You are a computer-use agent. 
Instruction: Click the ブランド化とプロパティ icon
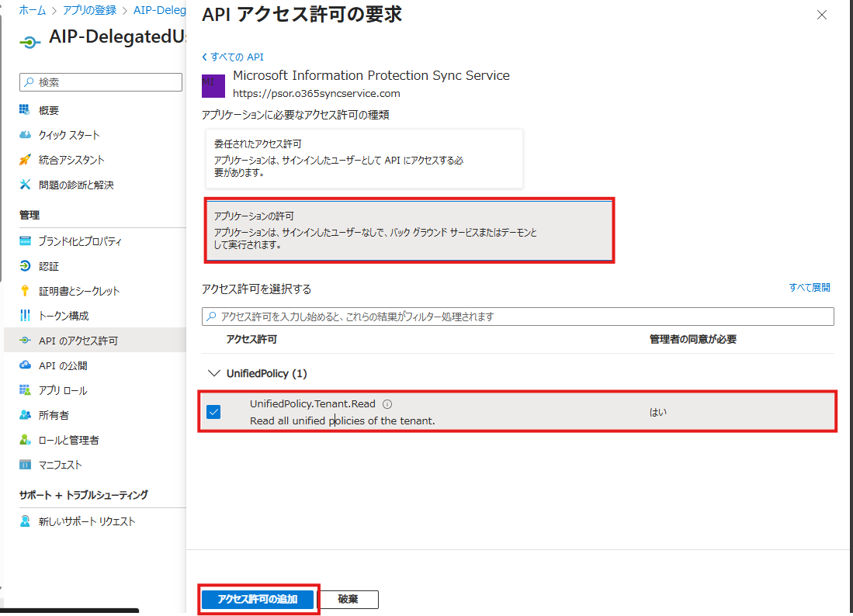[25, 241]
